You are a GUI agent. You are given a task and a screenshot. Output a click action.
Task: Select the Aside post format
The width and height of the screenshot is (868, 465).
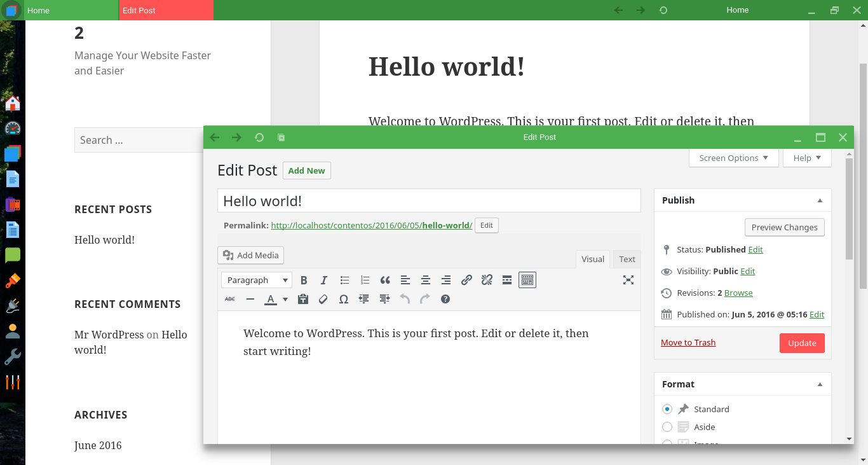tap(667, 427)
